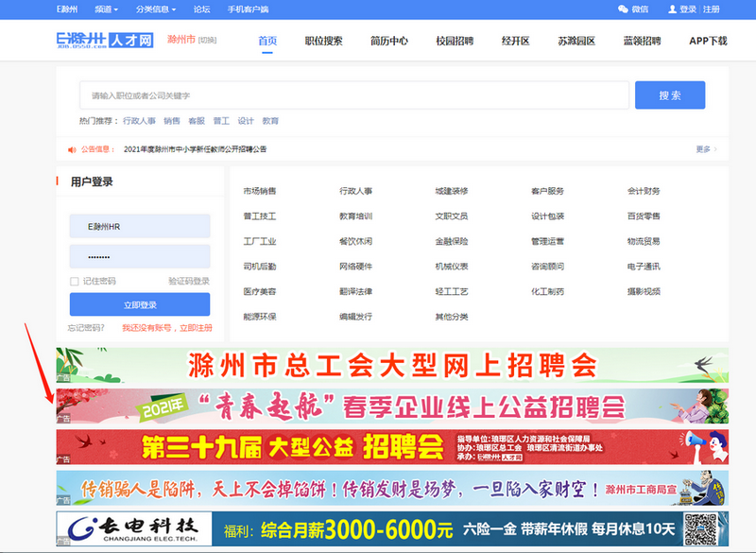This screenshot has width=756, height=553.
Task: Click the announcement speaker icon next to 公告信息
Action: pyautogui.click(x=72, y=149)
